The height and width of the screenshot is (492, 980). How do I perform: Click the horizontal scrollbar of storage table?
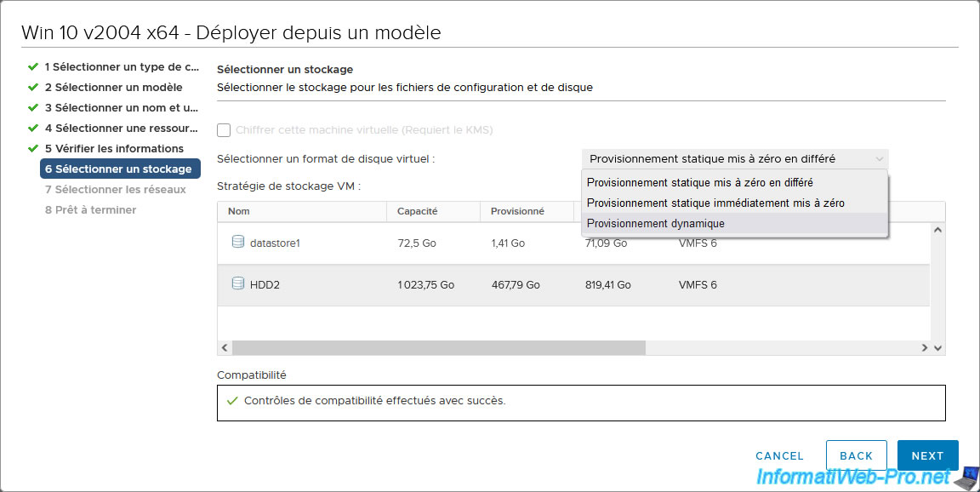tap(438, 348)
